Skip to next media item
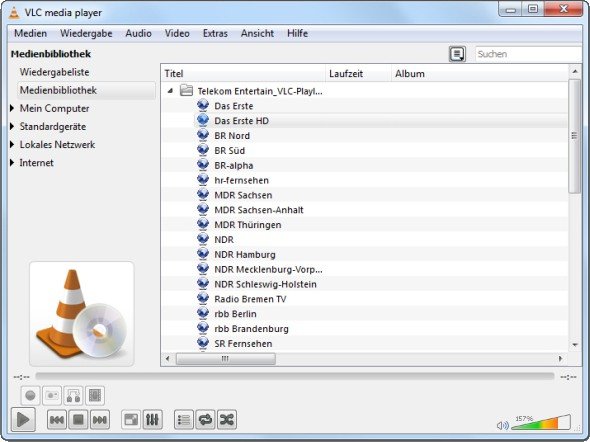590x442 pixels. point(100,419)
